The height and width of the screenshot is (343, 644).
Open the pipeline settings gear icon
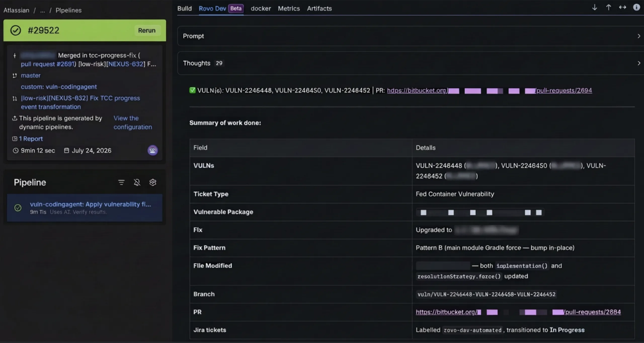(x=153, y=182)
